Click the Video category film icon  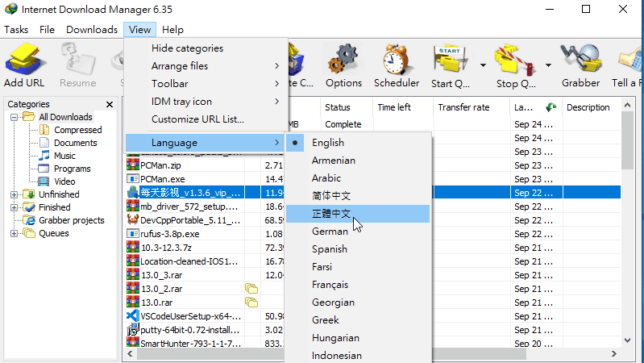click(44, 181)
